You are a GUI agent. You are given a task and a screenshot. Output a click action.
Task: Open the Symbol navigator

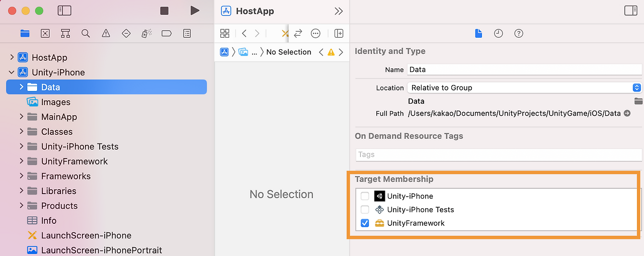[x=65, y=33]
